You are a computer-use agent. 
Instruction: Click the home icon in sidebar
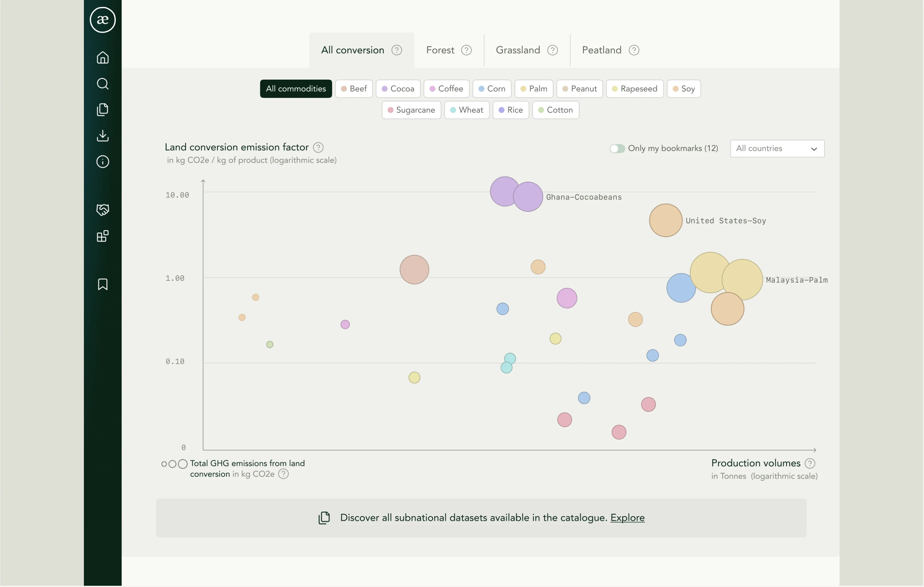[x=102, y=57]
